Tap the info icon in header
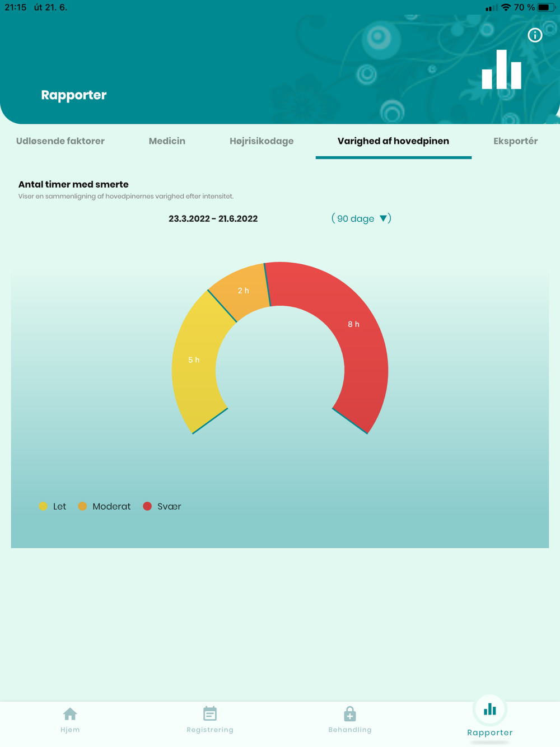This screenshot has width=560, height=747. coord(535,35)
